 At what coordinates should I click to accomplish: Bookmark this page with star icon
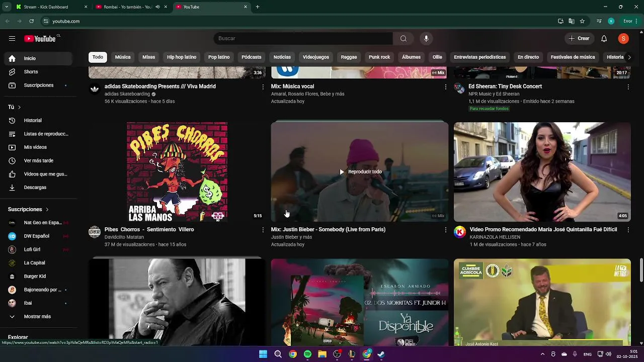click(x=582, y=21)
